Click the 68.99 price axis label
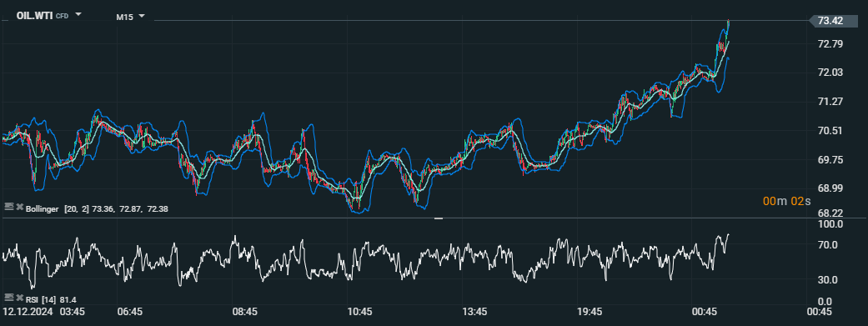This screenshot has width=868, height=326. [830, 188]
